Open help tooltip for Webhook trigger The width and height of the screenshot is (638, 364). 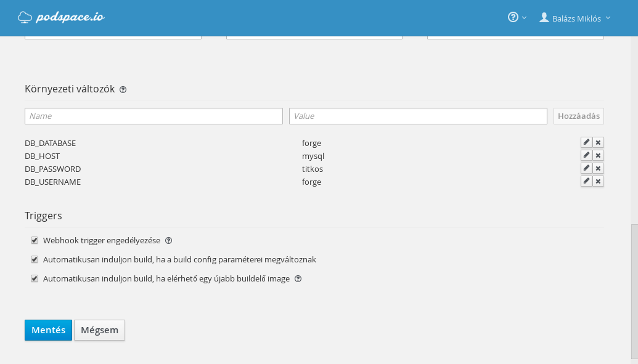pos(169,241)
